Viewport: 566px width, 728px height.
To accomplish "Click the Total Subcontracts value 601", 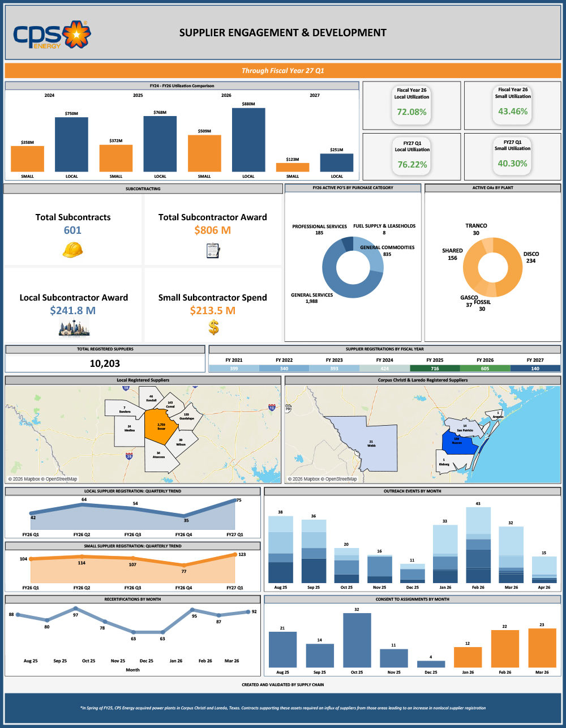I will coord(72,230).
